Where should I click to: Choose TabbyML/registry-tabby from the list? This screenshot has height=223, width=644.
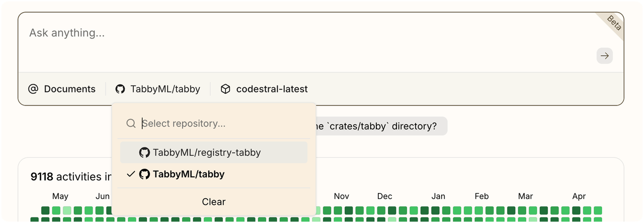coord(213,152)
